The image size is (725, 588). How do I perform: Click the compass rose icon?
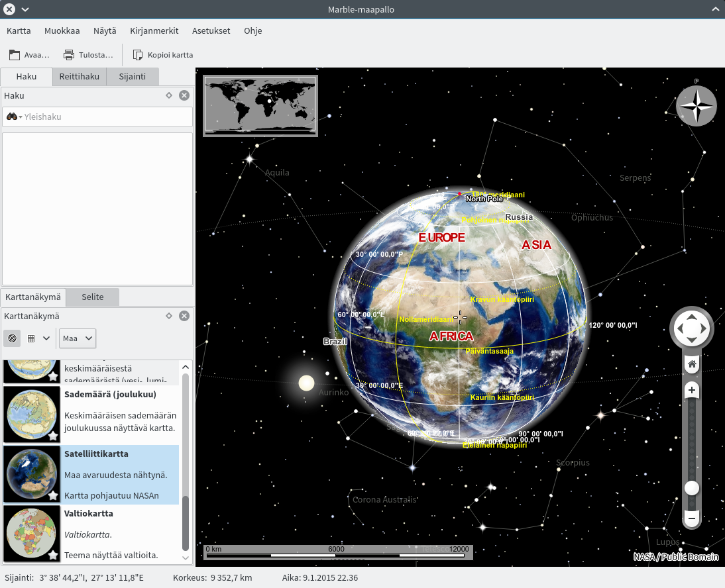(x=696, y=106)
